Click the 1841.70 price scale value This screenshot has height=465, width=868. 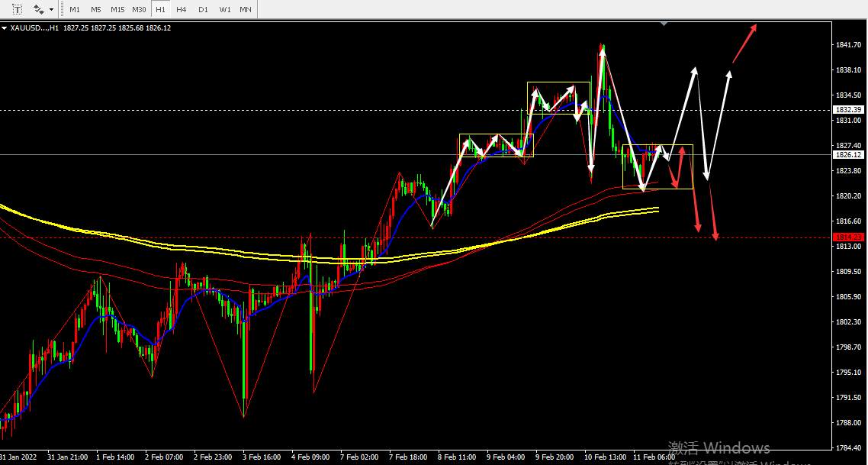pos(847,45)
